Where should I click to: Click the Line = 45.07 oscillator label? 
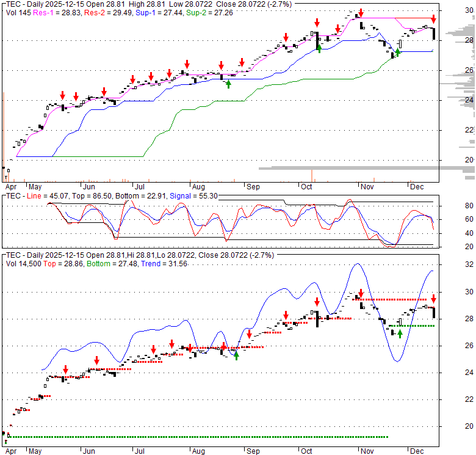[46, 195]
